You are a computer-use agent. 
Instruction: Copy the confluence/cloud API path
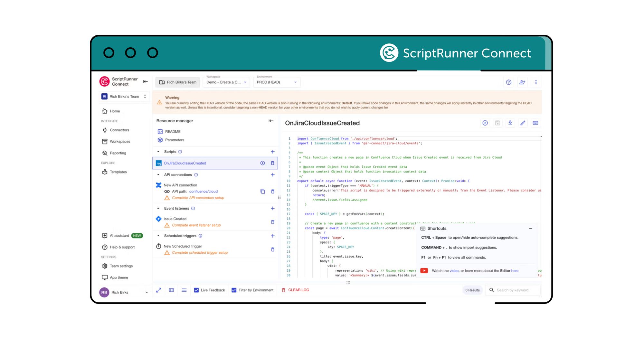coord(262,192)
